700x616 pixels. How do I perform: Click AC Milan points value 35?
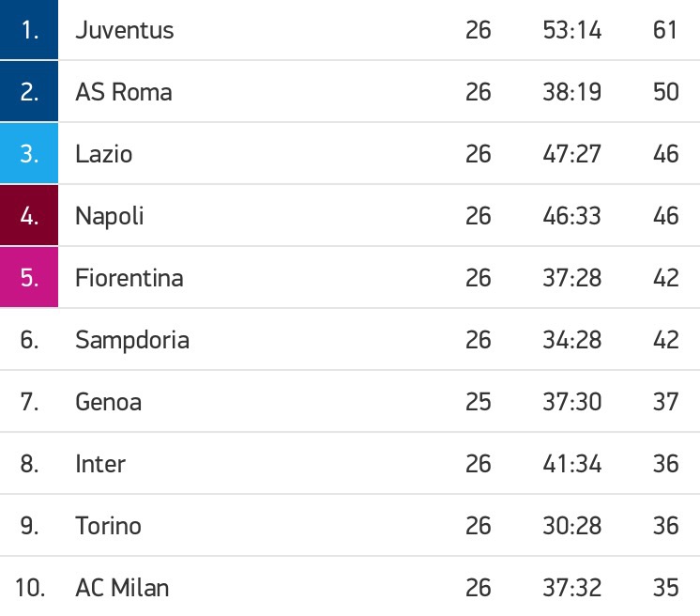(665, 588)
